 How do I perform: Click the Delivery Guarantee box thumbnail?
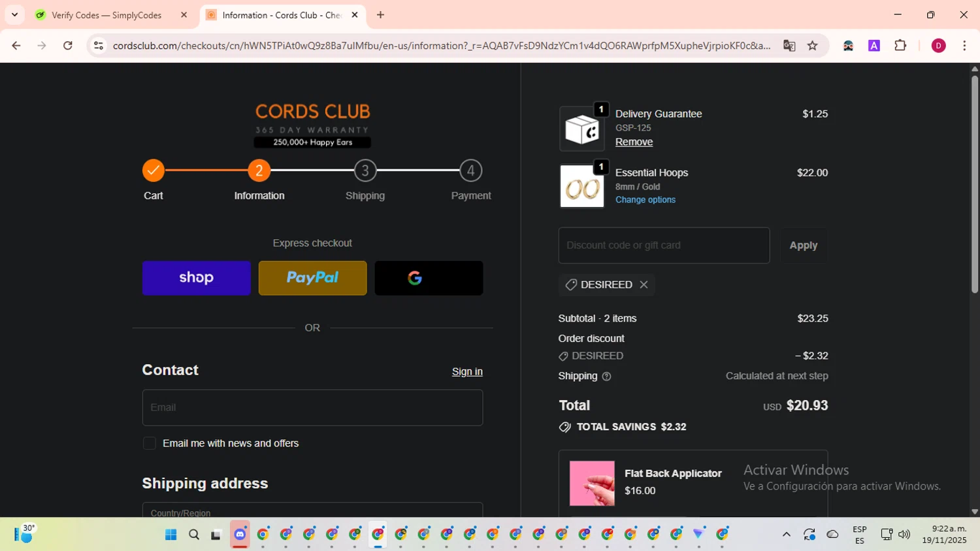coord(581,129)
